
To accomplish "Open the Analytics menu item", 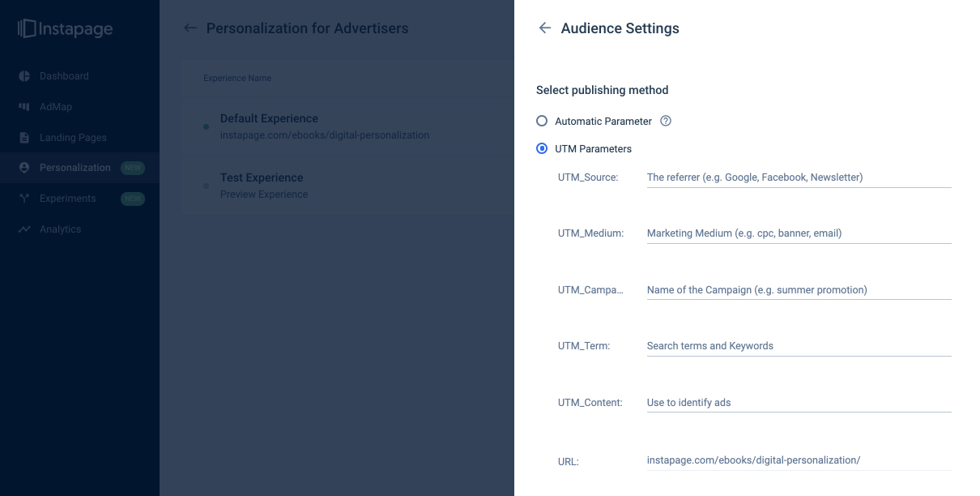I will (60, 229).
